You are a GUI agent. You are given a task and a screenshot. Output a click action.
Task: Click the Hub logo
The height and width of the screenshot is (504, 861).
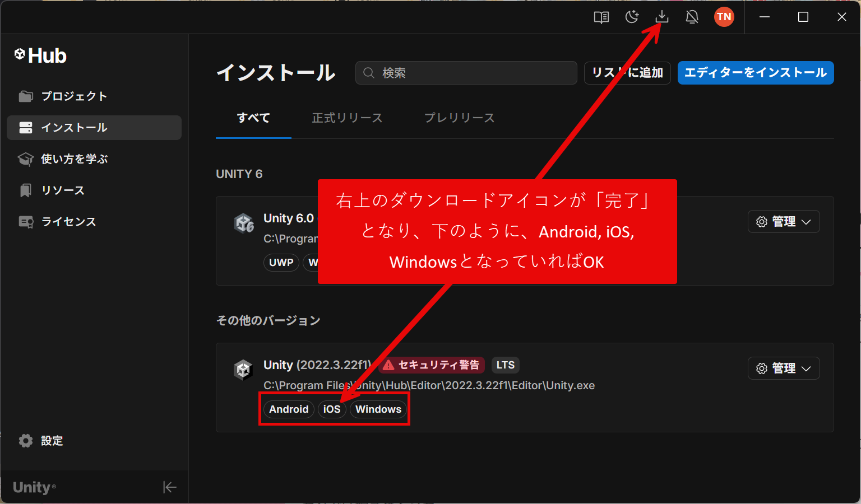click(x=40, y=55)
